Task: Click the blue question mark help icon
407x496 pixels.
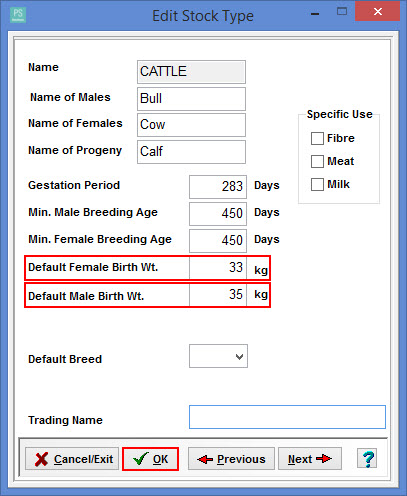Action: 367,459
